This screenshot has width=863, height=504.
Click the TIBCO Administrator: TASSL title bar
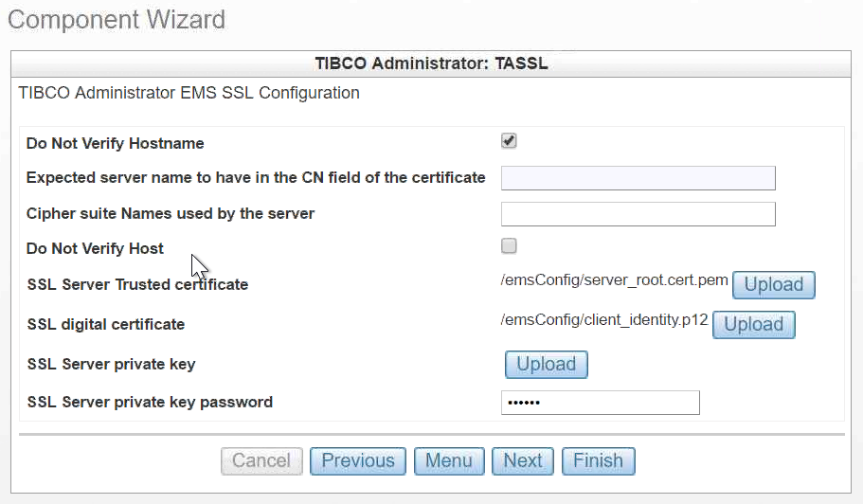[431, 64]
